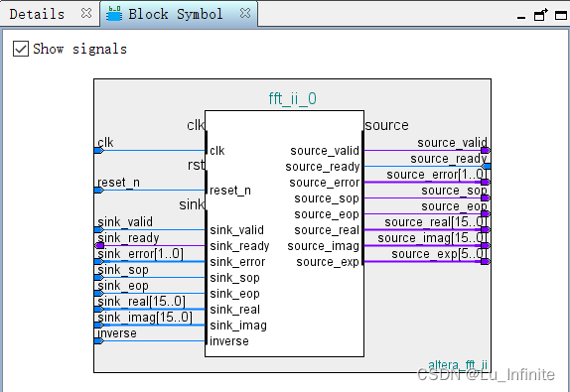Screen dimensions: 570x392
Task: Click the source_ready input port arrow
Action: click(486, 167)
